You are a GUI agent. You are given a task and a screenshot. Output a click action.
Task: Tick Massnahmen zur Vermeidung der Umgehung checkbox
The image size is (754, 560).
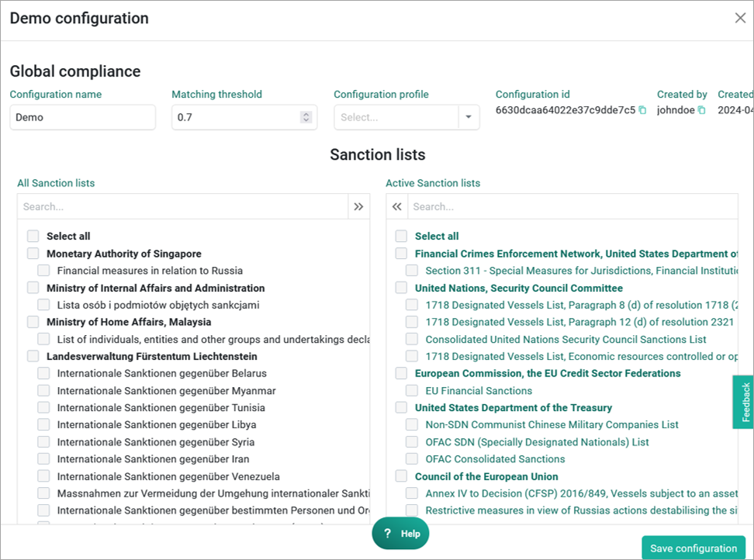[x=43, y=493]
